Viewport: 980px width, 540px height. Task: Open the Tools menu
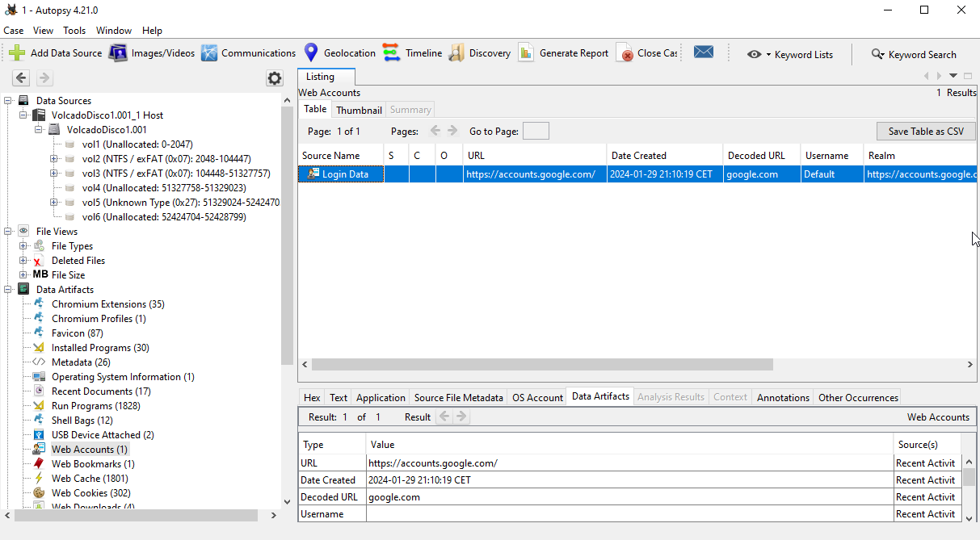[x=74, y=31]
